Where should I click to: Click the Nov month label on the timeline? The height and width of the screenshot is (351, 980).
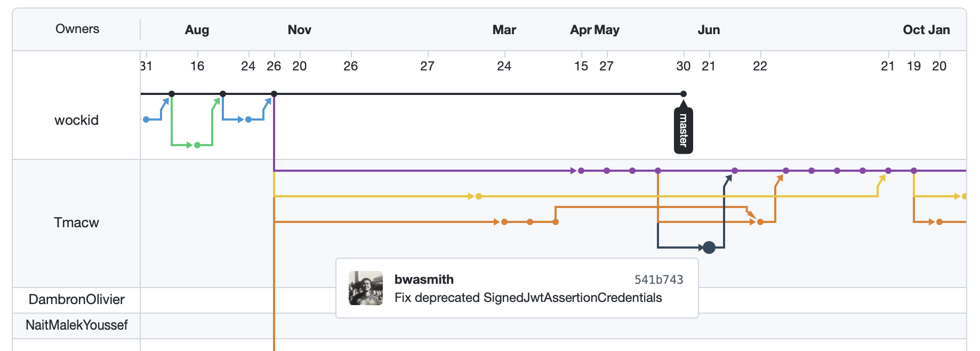[300, 30]
